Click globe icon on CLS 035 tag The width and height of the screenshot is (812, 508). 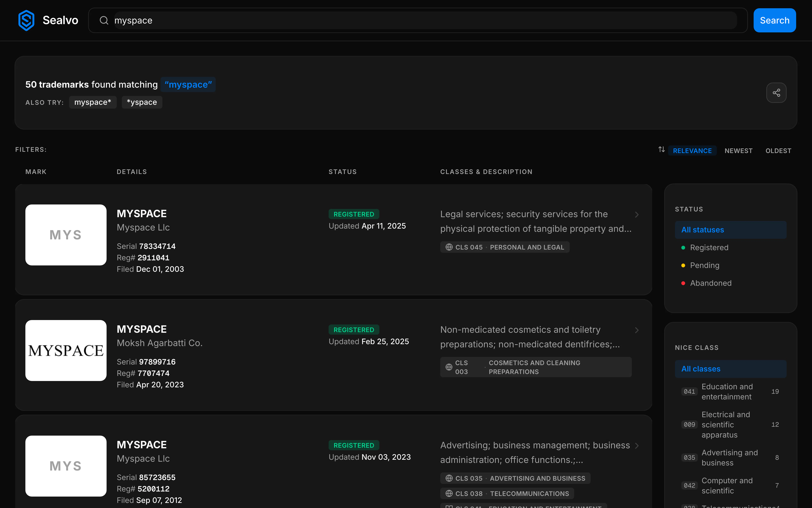click(x=449, y=478)
